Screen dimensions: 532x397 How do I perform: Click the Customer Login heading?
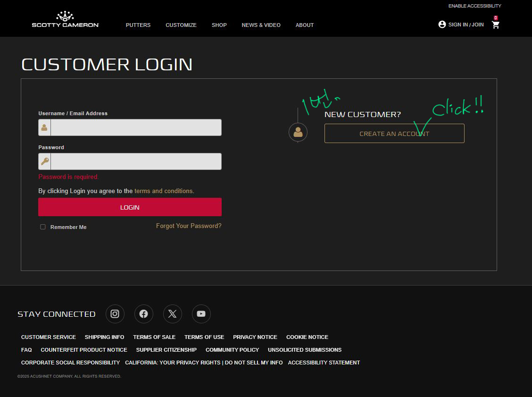pyautogui.click(x=107, y=65)
